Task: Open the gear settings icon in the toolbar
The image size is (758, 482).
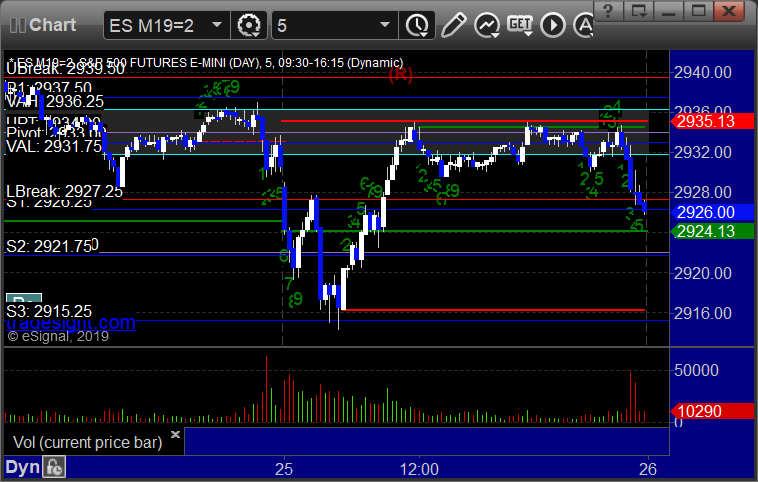Action: pyautogui.click(x=249, y=25)
